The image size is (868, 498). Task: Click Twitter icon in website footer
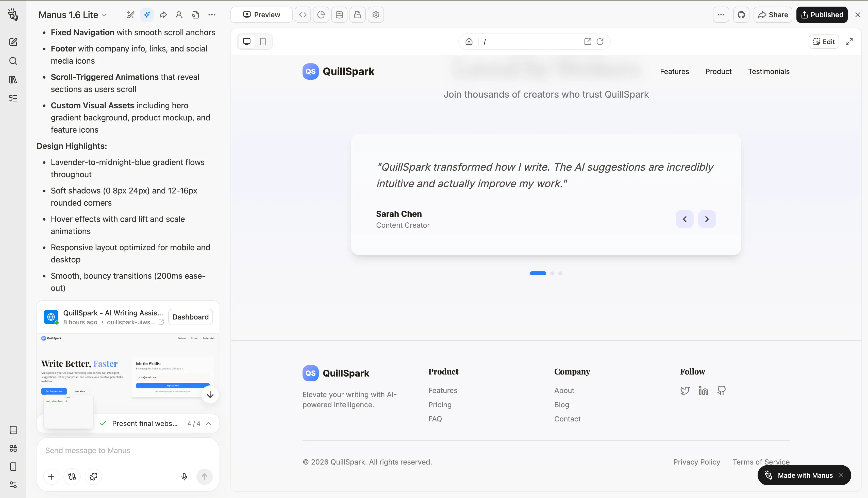685,390
